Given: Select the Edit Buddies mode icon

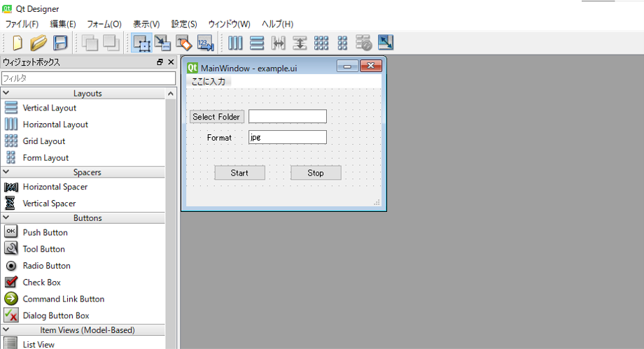Looking at the screenshot, I should (183, 43).
